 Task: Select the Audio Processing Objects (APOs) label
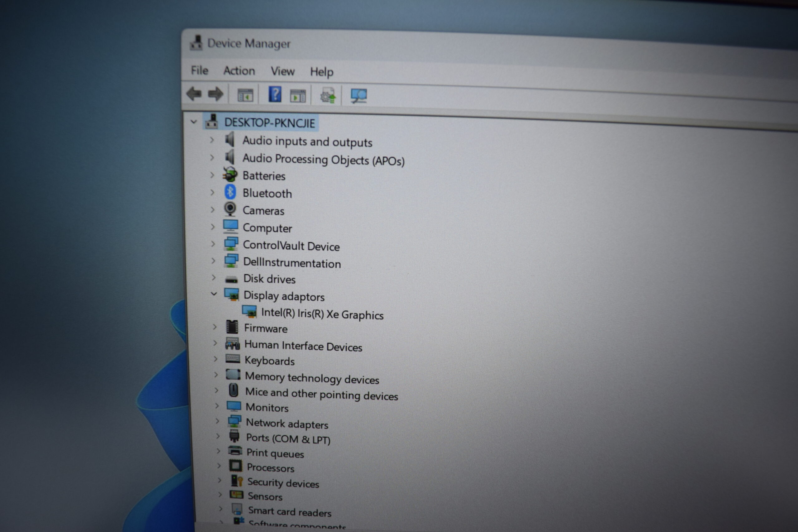(x=324, y=159)
